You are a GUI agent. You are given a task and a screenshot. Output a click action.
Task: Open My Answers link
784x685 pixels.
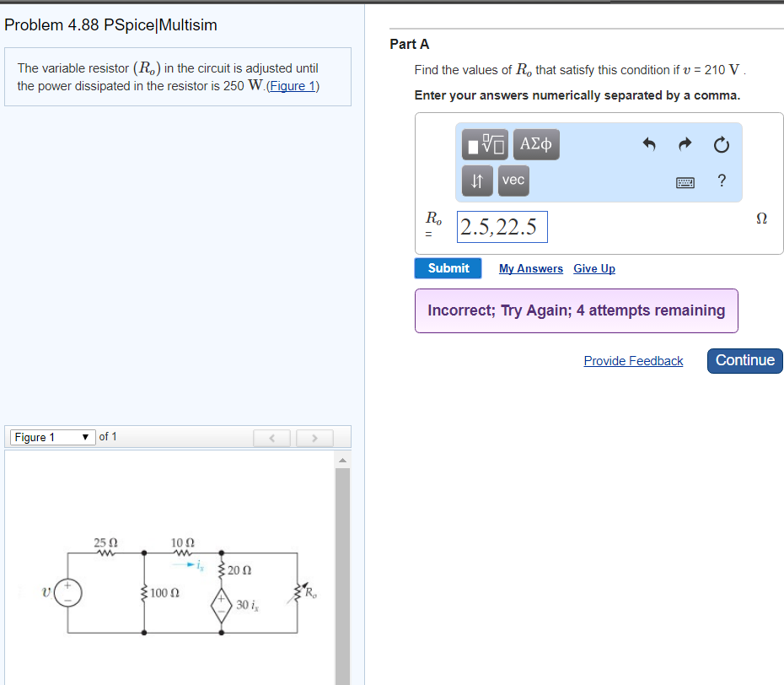pos(530,267)
